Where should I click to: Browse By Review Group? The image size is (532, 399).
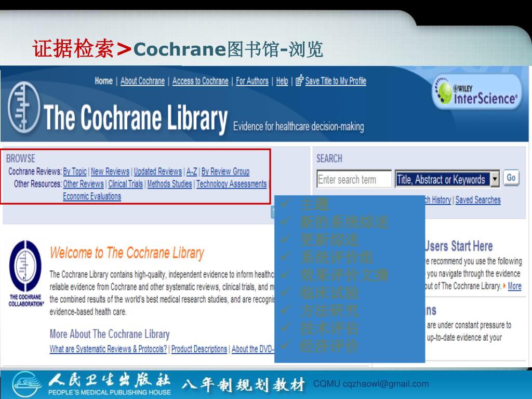[x=225, y=171]
